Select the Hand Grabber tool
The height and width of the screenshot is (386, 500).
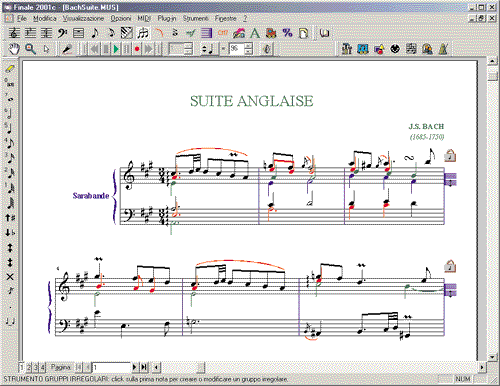point(14,49)
